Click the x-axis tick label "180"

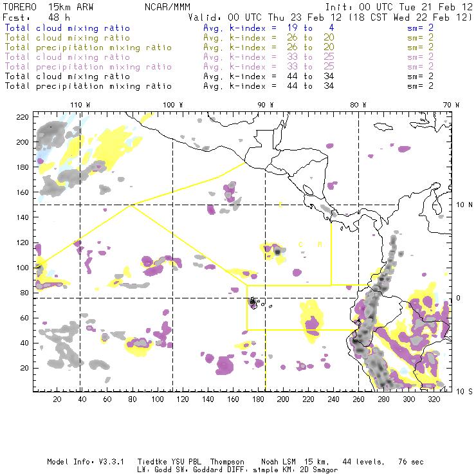[258, 399]
